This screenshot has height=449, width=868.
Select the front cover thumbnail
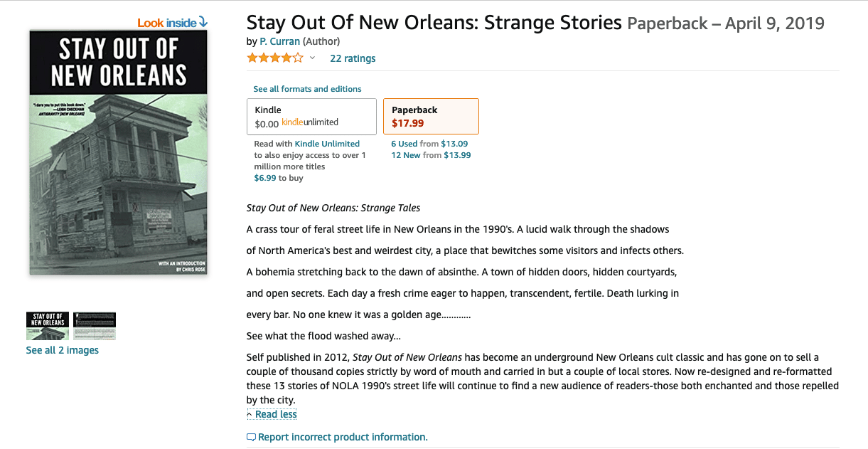click(48, 326)
